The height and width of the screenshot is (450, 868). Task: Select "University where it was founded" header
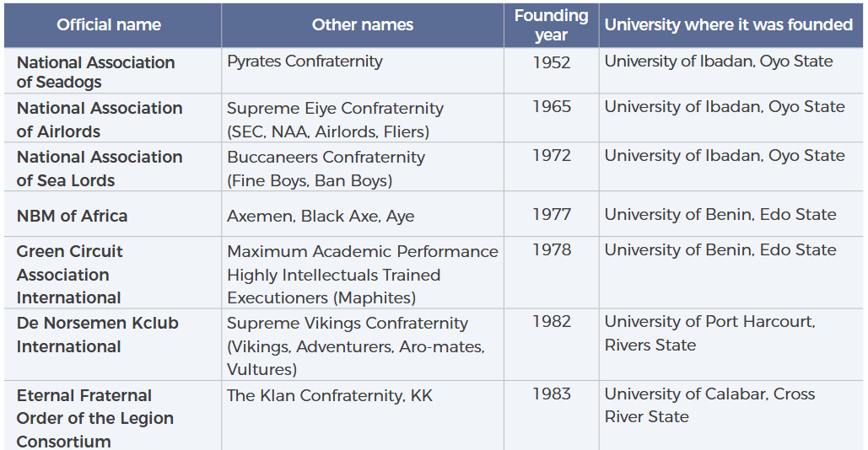(729, 25)
